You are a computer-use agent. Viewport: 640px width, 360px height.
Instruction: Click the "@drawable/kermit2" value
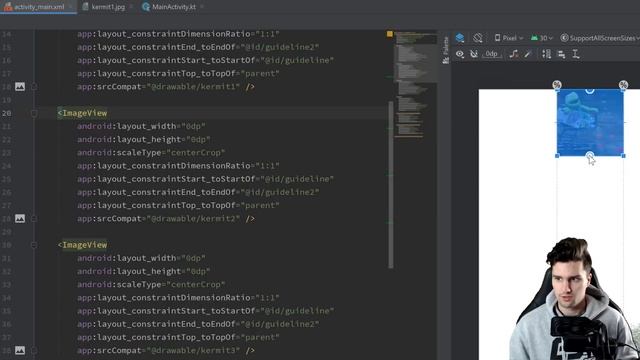[x=193, y=218]
